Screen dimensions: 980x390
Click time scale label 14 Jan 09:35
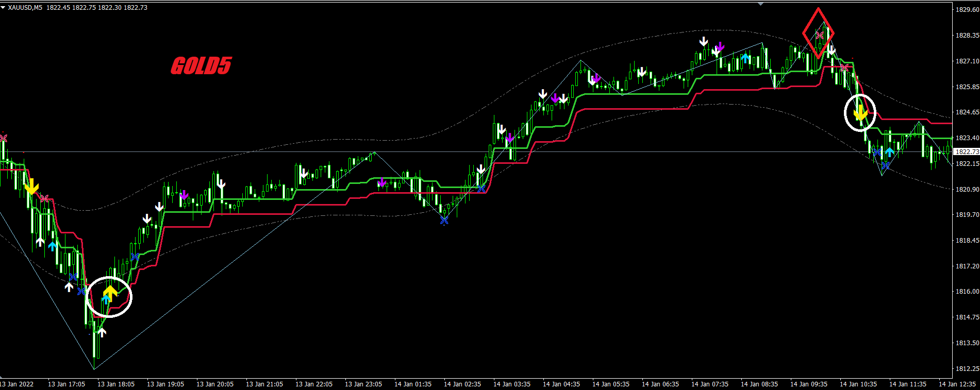pyautogui.click(x=809, y=384)
